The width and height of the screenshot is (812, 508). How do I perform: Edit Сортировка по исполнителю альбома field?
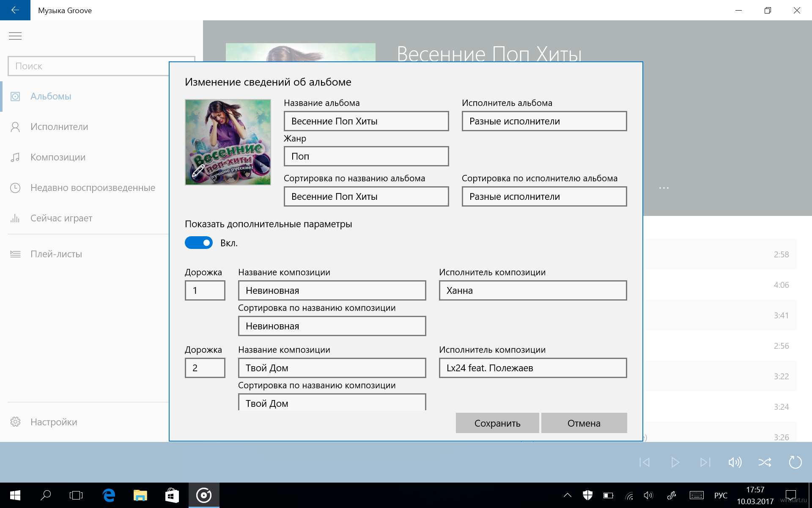pyautogui.click(x=544, y=196)
